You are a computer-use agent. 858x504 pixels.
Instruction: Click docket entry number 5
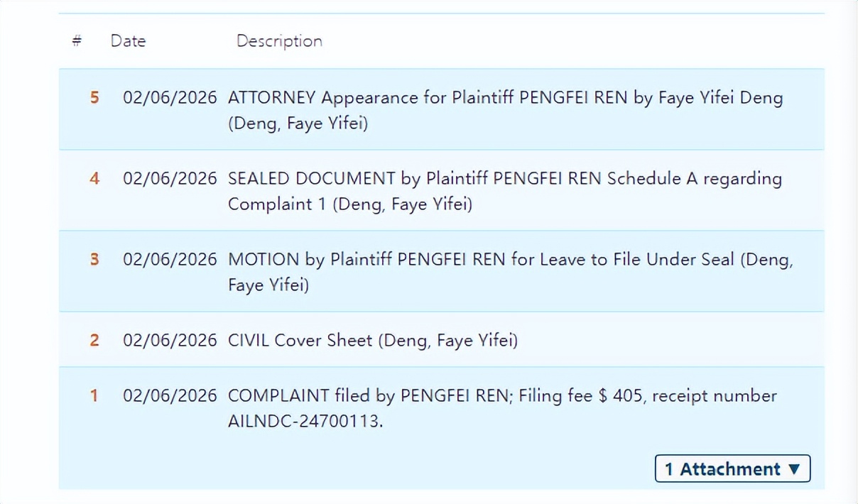(94, 97)
